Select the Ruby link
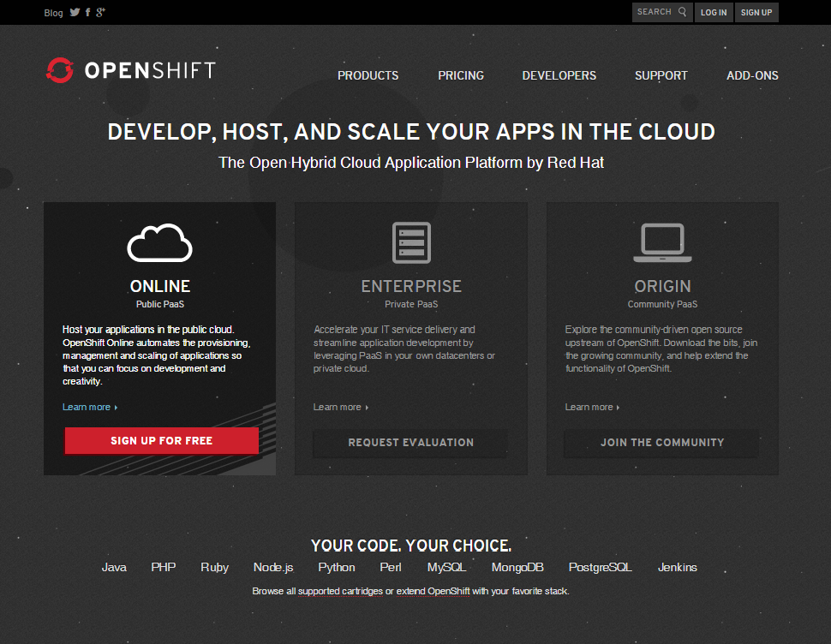This screenshot has width=831, height=644. coord(215,568)
